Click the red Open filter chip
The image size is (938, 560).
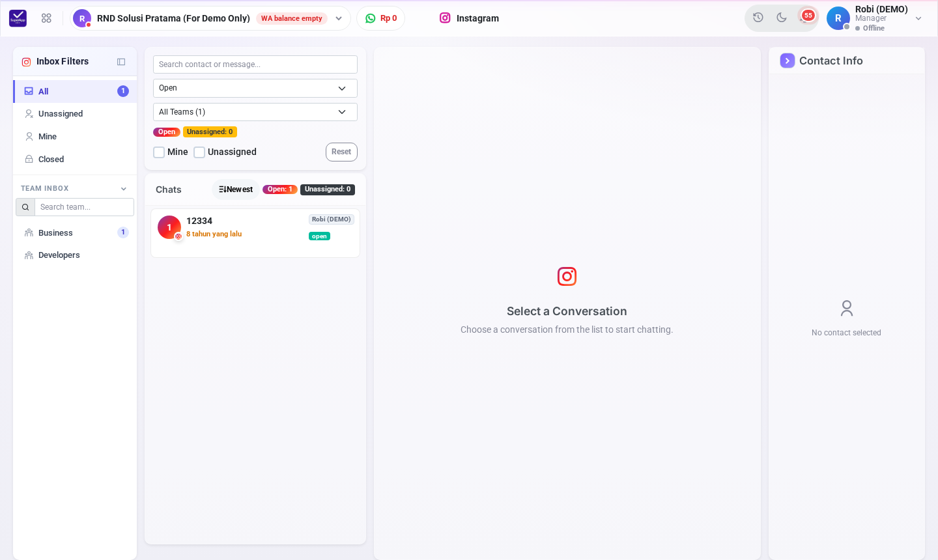click(x=167, y=132)
